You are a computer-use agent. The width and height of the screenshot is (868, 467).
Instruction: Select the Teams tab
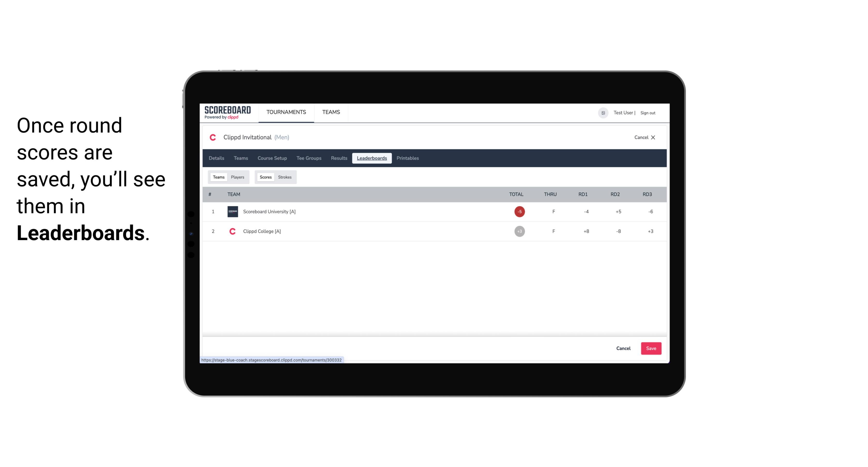point(218,177)
